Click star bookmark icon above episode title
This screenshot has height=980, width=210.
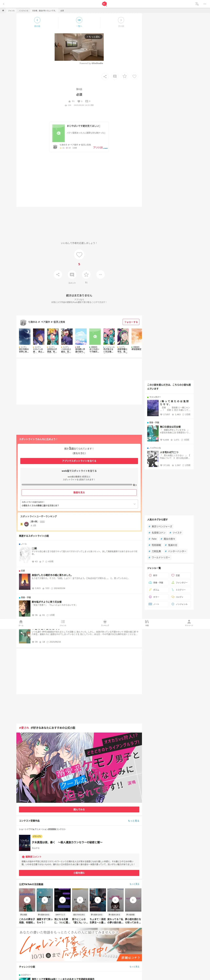pos(124,76)
